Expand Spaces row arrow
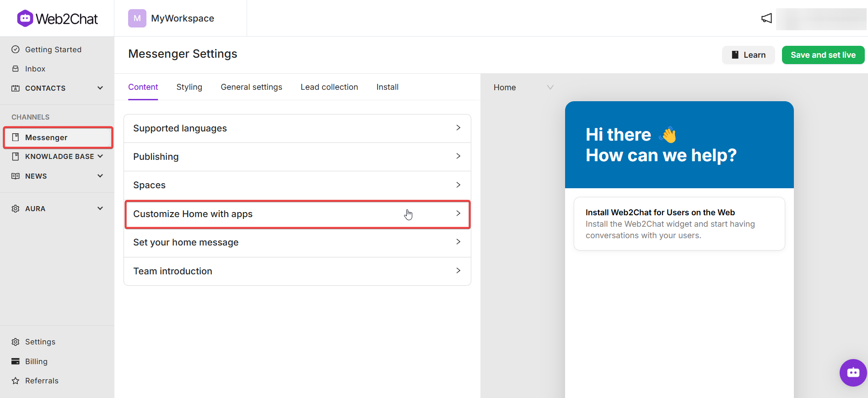The image size is (868, 398). point(458,185)
